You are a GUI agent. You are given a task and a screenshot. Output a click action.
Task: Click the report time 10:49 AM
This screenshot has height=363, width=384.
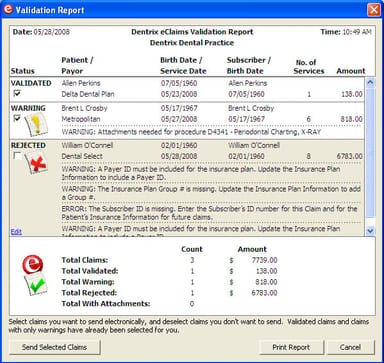(357, 32)
